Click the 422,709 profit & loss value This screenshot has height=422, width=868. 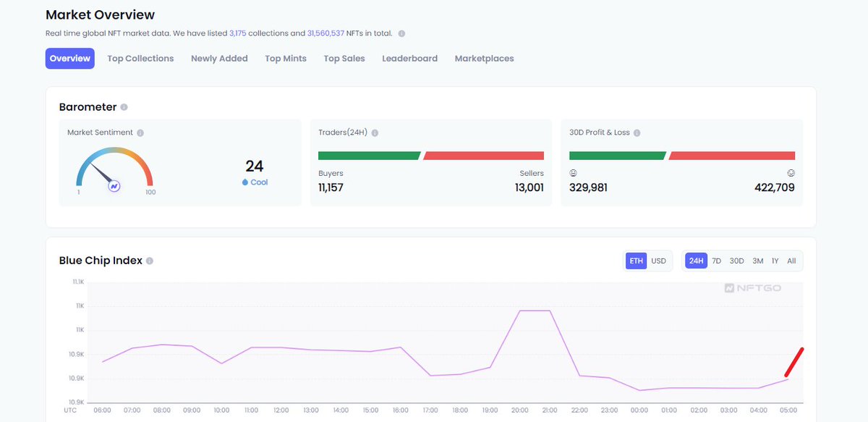coord(775,187)
